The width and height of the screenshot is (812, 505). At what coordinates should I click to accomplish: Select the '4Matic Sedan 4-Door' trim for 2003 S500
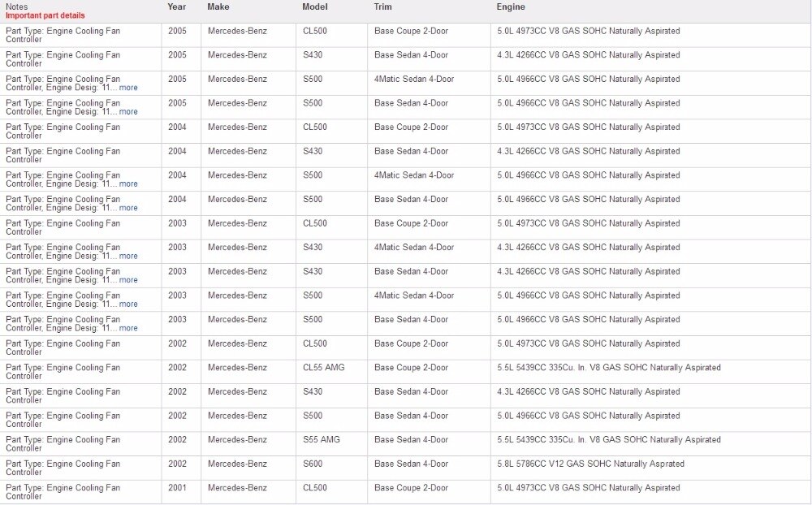coord(414,296)
